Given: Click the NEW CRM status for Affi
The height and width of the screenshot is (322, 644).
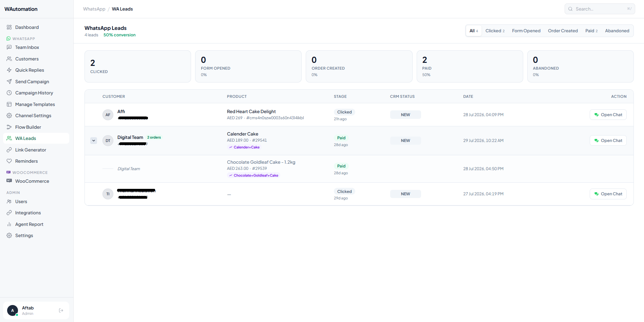Looking at the screenshot, I should point(405,115).
